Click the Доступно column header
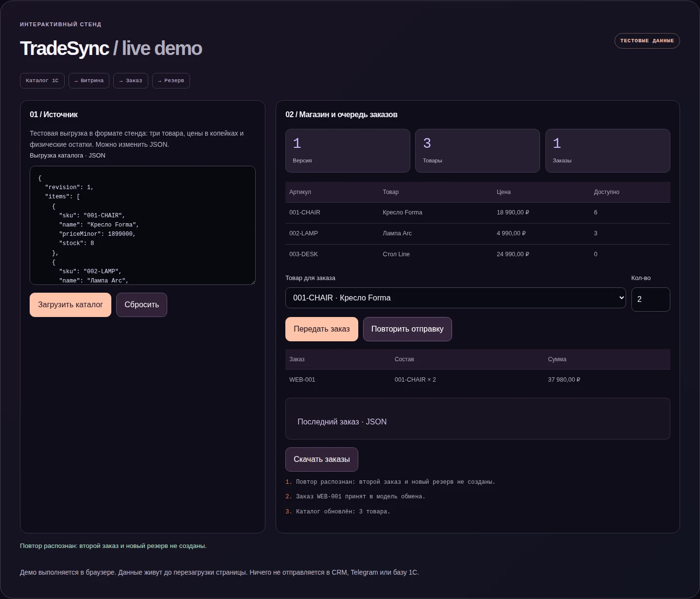The width and height of the screenshot is (700, 599). [606, 192]
